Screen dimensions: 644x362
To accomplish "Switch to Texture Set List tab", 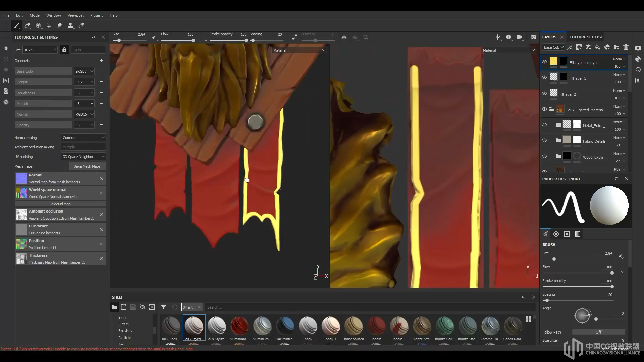I will click(586, 37).
